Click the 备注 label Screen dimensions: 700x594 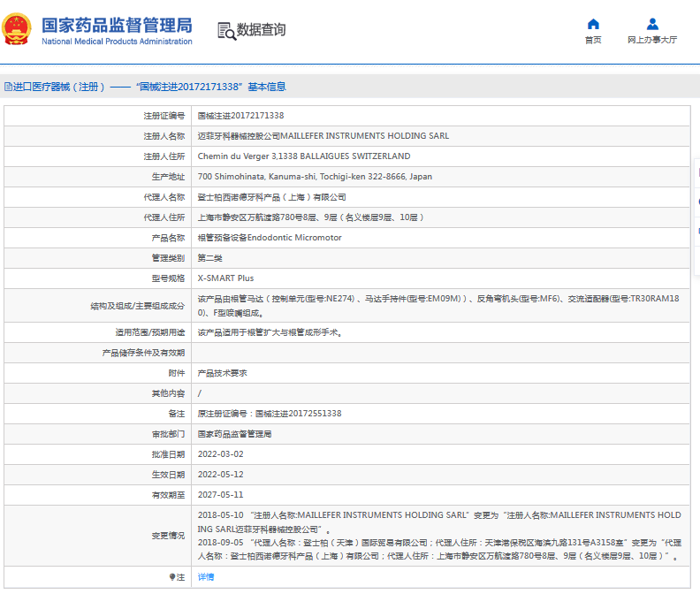[x=177, y=414]
